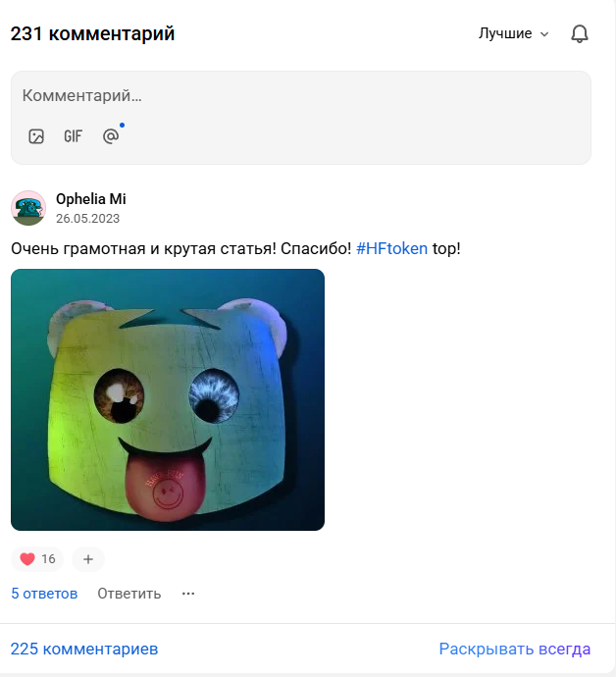This screenshot has width=616, height=677.
Task: Open the attached bear face image
Action: click(168, 399)
